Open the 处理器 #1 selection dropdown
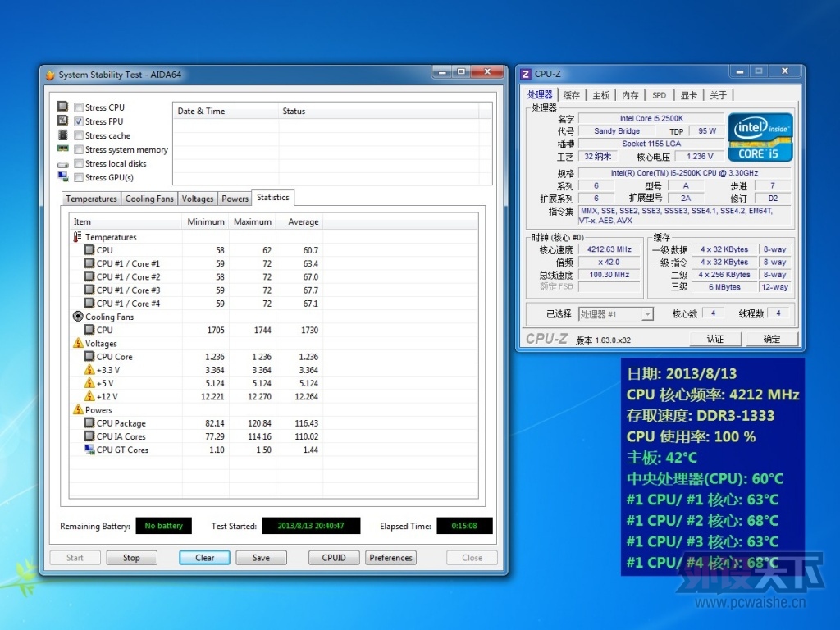 (x=616, y=314)
